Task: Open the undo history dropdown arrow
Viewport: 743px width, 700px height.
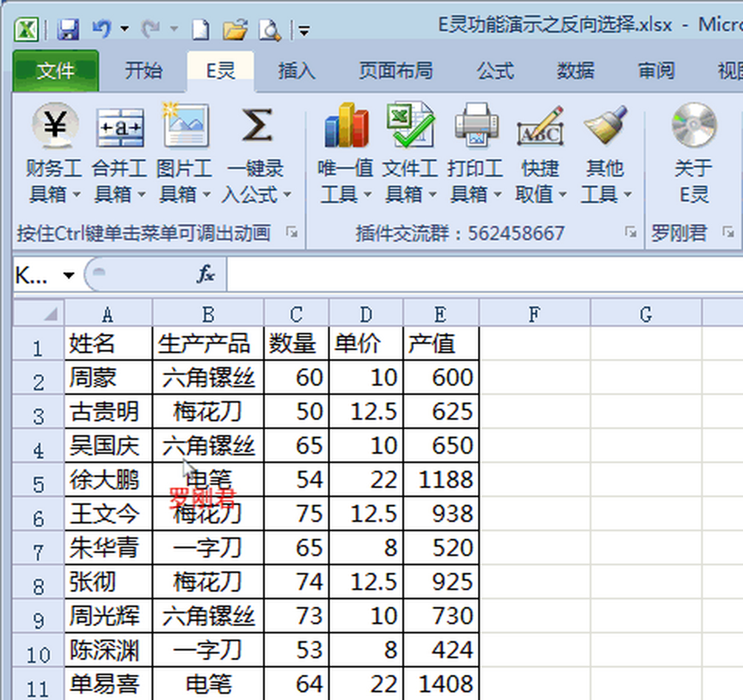Action: tap(125, 29)
